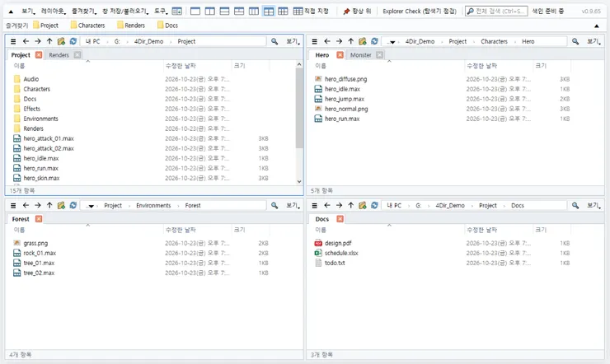This screenshot has width=610, height=364.
Task: Select six-pane grid layout icon
Action: pos(283,11)
